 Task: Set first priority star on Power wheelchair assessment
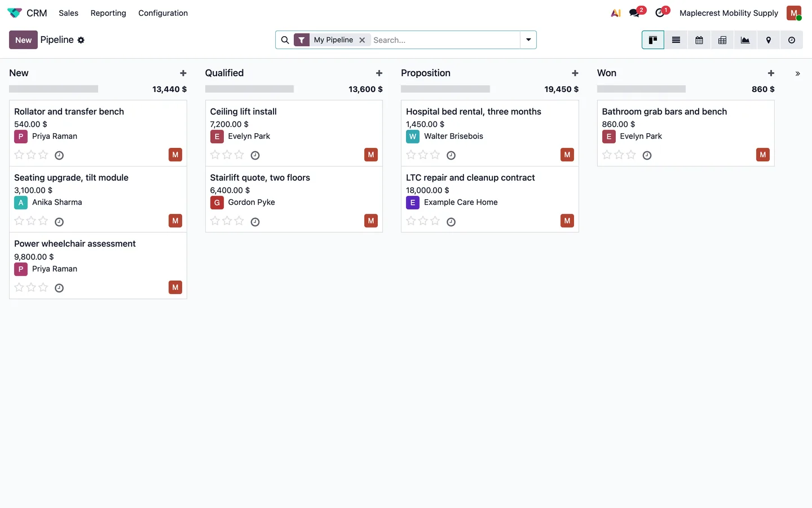point(19,287)
